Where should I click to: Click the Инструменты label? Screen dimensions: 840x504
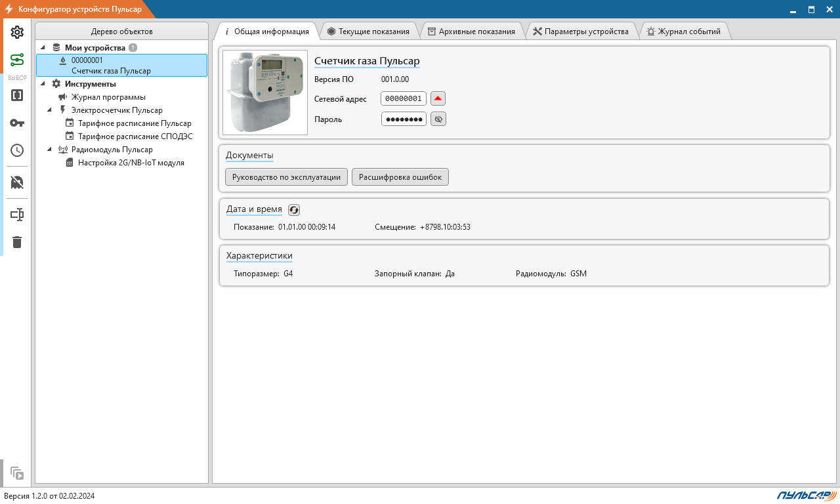pos(91,84)
